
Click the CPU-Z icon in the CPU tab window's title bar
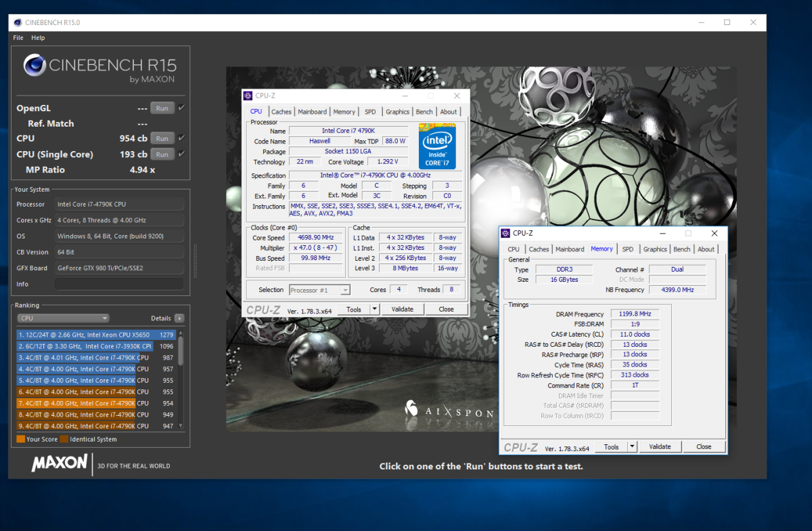[x=248, y=96]
